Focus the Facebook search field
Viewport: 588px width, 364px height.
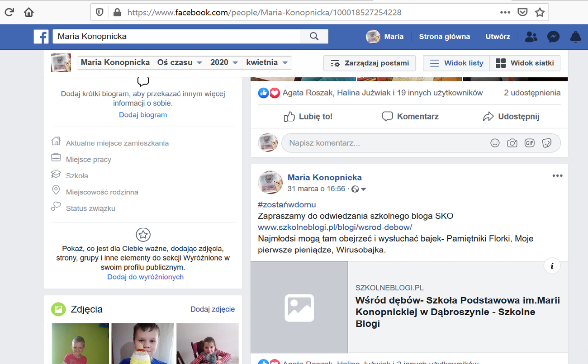pos(176,37)
